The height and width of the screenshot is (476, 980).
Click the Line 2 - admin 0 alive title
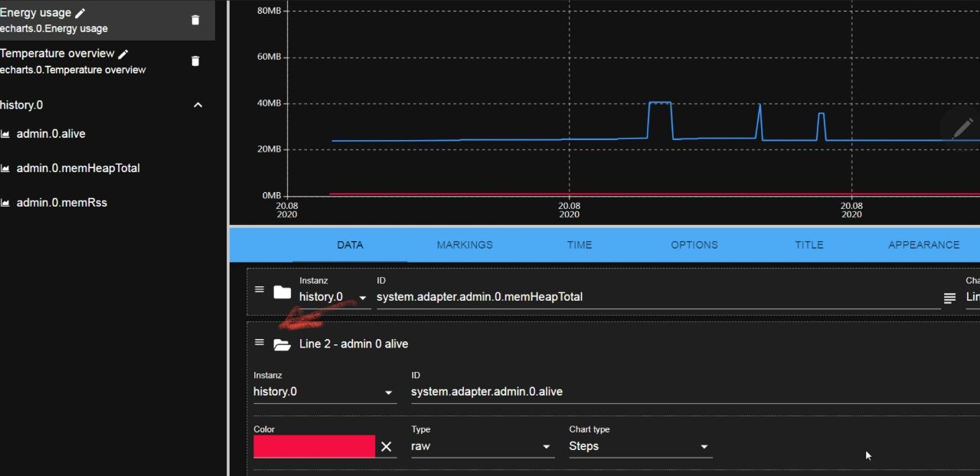click(x=354, y=344)
